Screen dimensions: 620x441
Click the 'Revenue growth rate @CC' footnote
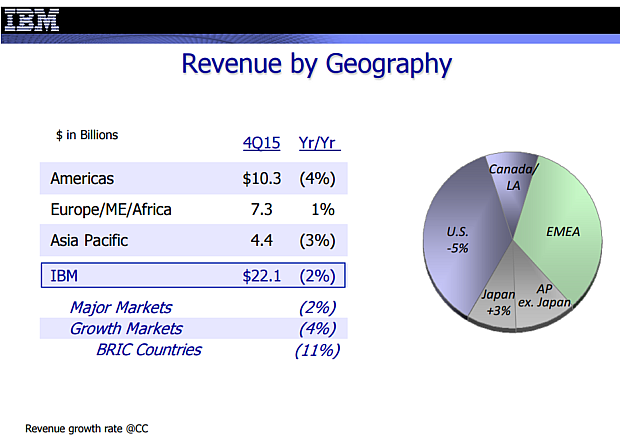coord(87,428)
